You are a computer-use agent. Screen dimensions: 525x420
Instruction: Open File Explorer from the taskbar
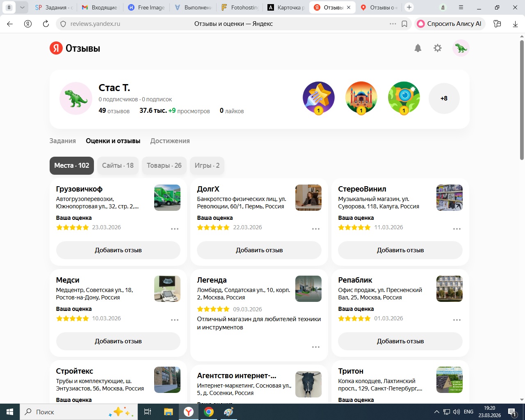168,412
